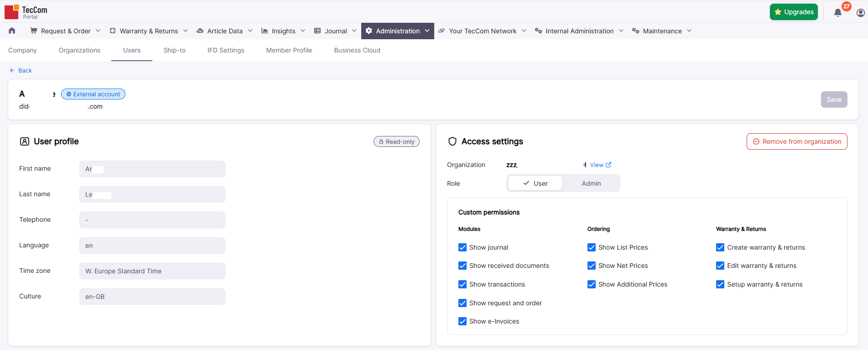The width and height of the screenshot is (868, 350).
Task: Disable Setup warranty & returns permission
Action: click(x=720, y=284)
